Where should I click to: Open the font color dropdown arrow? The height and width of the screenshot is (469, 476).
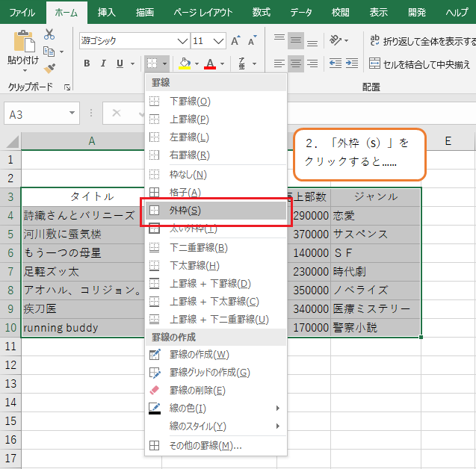pos(223,63)
